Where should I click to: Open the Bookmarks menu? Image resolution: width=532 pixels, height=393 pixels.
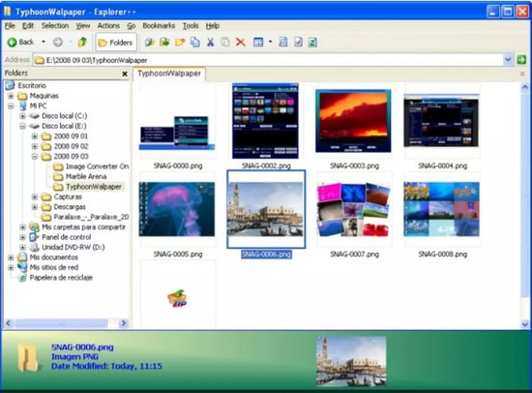pyautogui.click(x=159, y=26)
